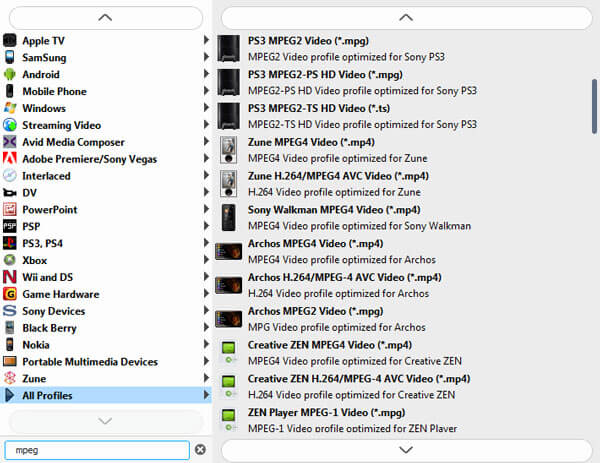Select Creative ZEN H.264/MPEG-4 AVC Video

(402, 386)
